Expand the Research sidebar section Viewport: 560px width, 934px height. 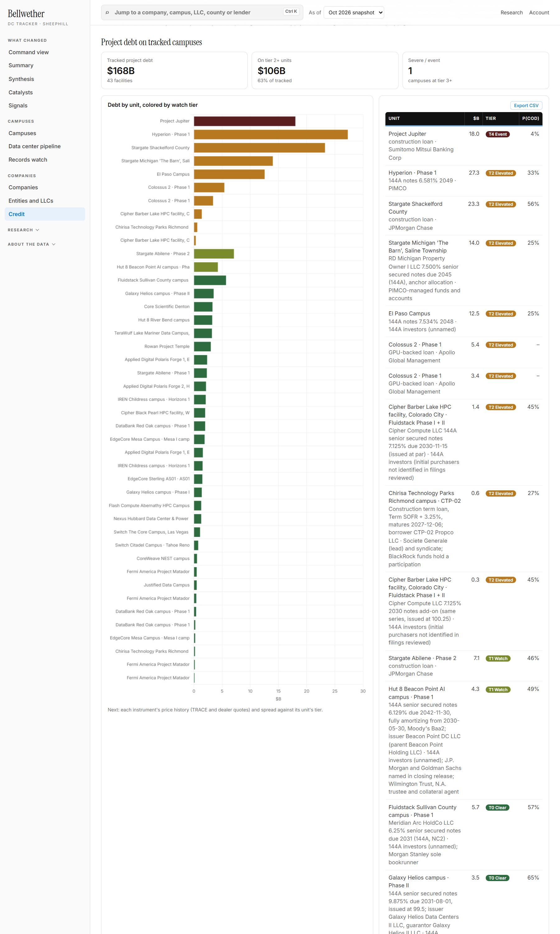point(23,230)
